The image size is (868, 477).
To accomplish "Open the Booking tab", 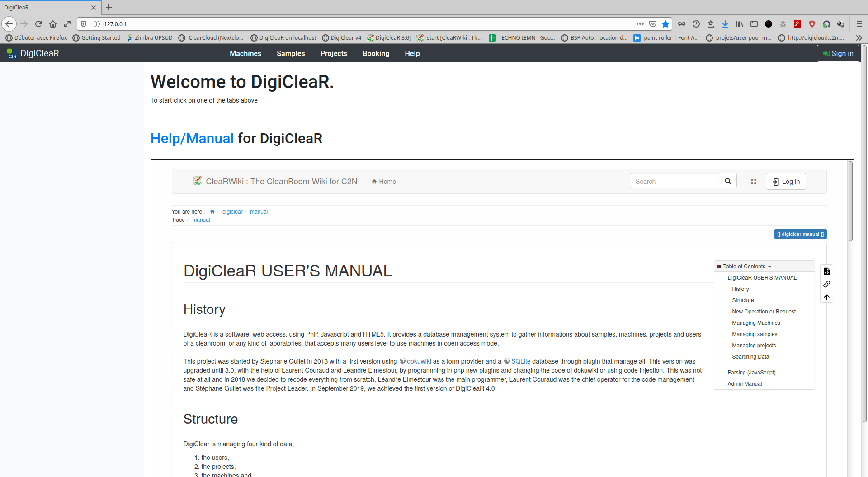I will 376,53.
